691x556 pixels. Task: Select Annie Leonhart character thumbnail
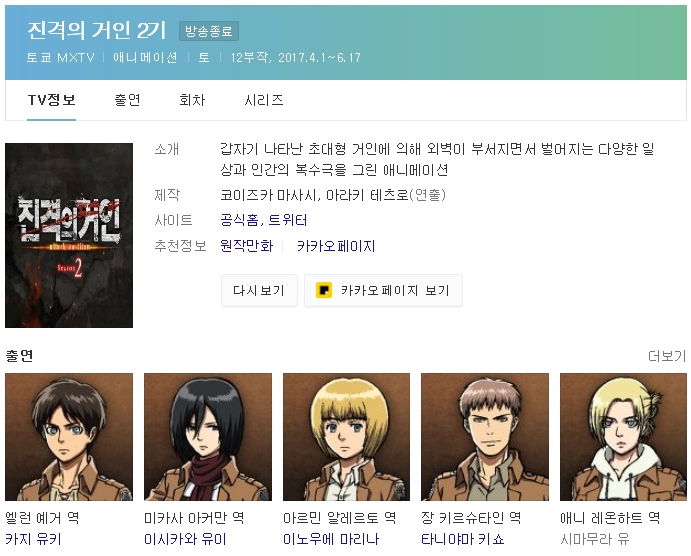click(623, 437)
